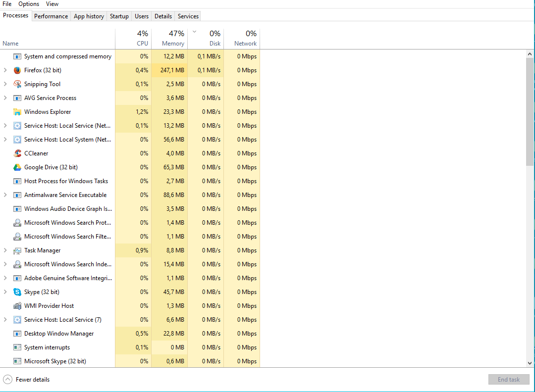This screenshot has width=535, height=392.
Task: Click the Desktop Window Manager icon
Action: (17, 334)
